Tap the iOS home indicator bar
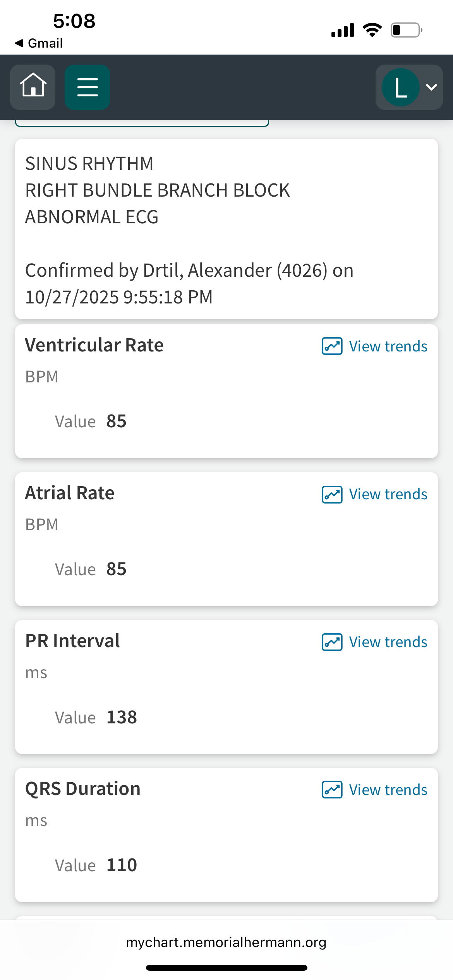The height and width of the screenshot is (980, 453). coord(226,968)
